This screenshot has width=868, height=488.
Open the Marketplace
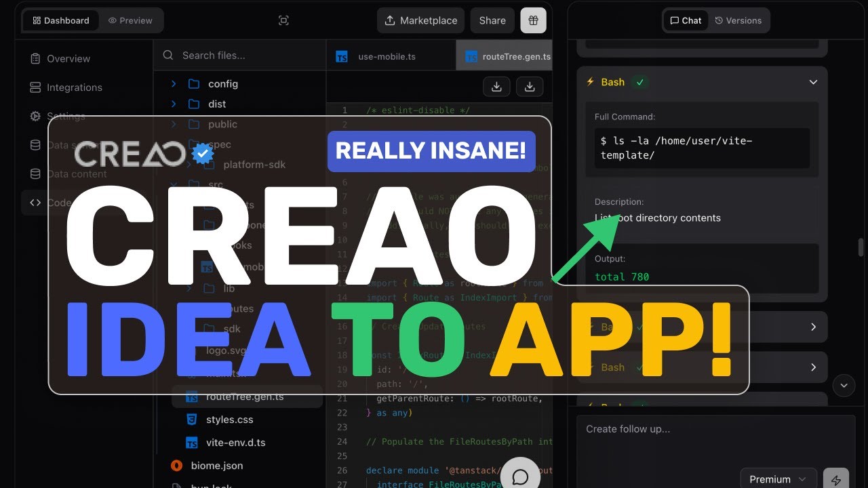coord(420,20)
